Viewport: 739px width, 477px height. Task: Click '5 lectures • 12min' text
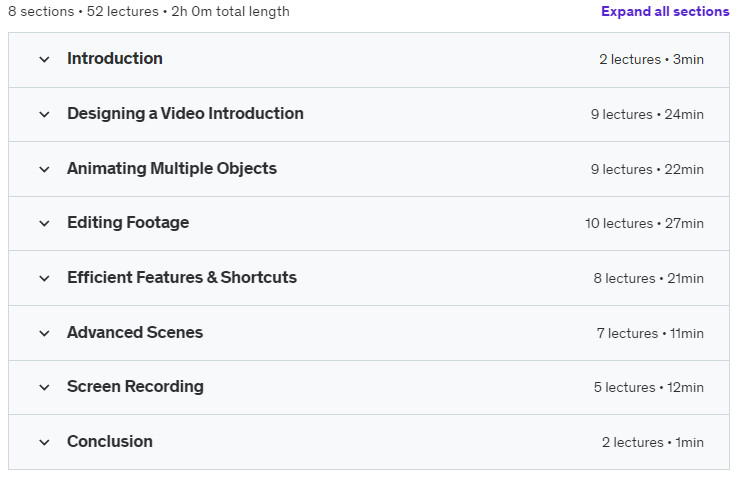[x=649, y=387]
